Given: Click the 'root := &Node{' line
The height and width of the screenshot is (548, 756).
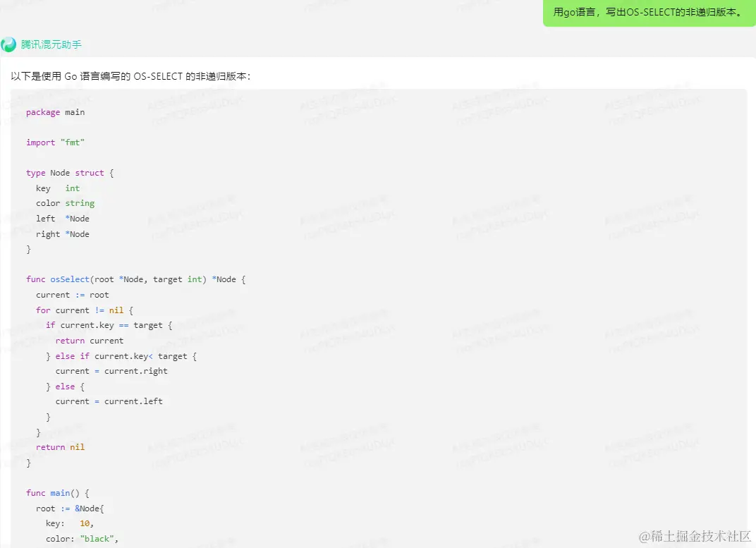Looking at the screenshot, I should click(x=70, y=509).
